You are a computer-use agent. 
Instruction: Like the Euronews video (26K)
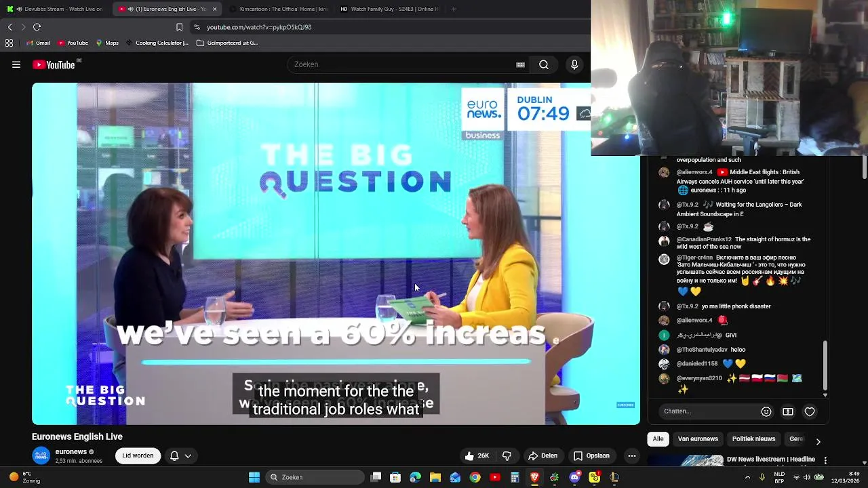tap(477, 456)
